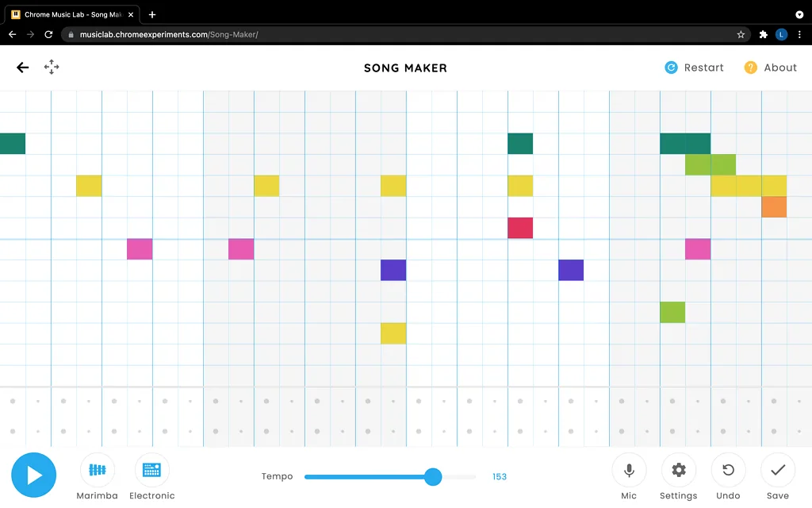The width and height of the screenshot is (812, 508).
Task: Toggle the dark green note at far left
Action: point(13,144)
